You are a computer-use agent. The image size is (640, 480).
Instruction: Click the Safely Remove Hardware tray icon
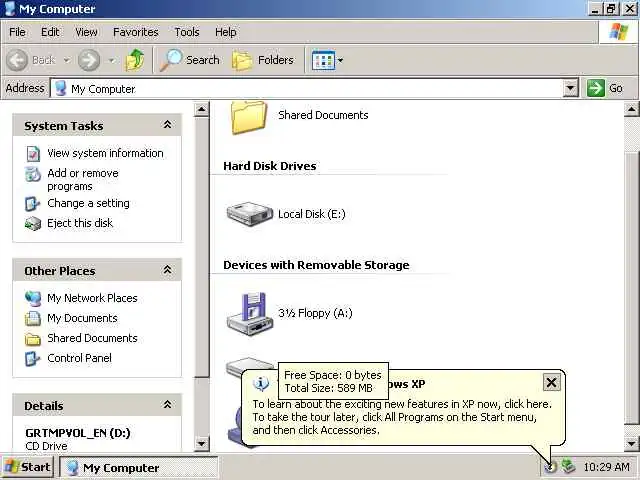(568, 466)
